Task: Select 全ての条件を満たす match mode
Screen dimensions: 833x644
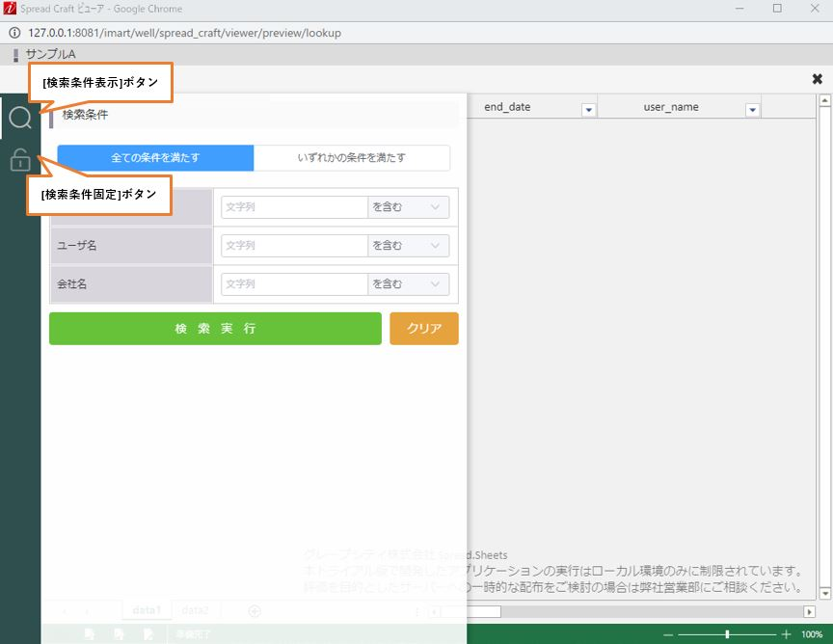Action: click(156, 158)
